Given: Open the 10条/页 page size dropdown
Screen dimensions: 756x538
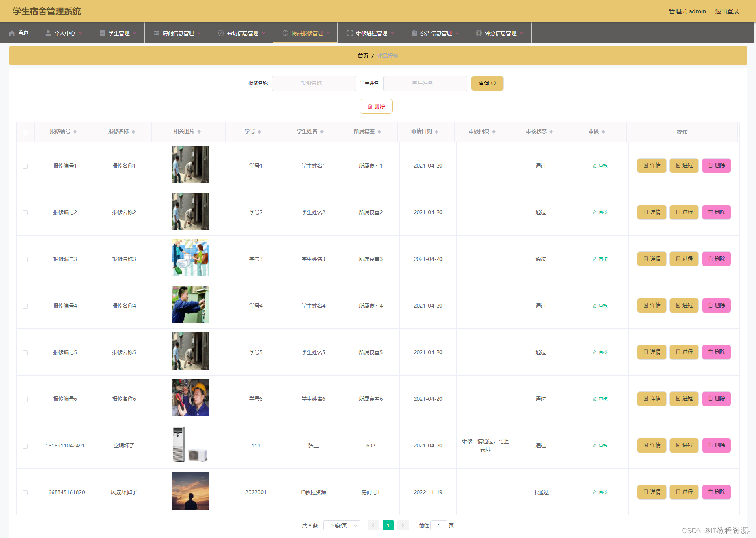Looking at the screenshot, I should pyautogui.click(x=342, y=525).
